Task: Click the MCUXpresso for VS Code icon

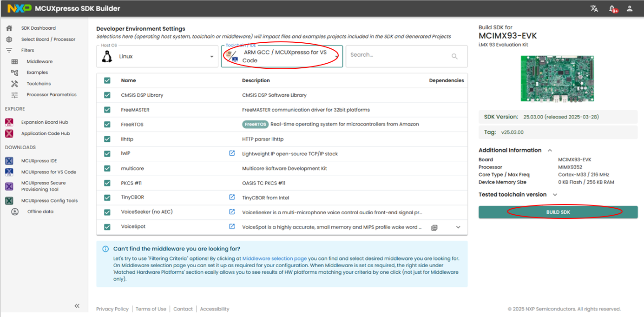Action: (x=9, y=172)
